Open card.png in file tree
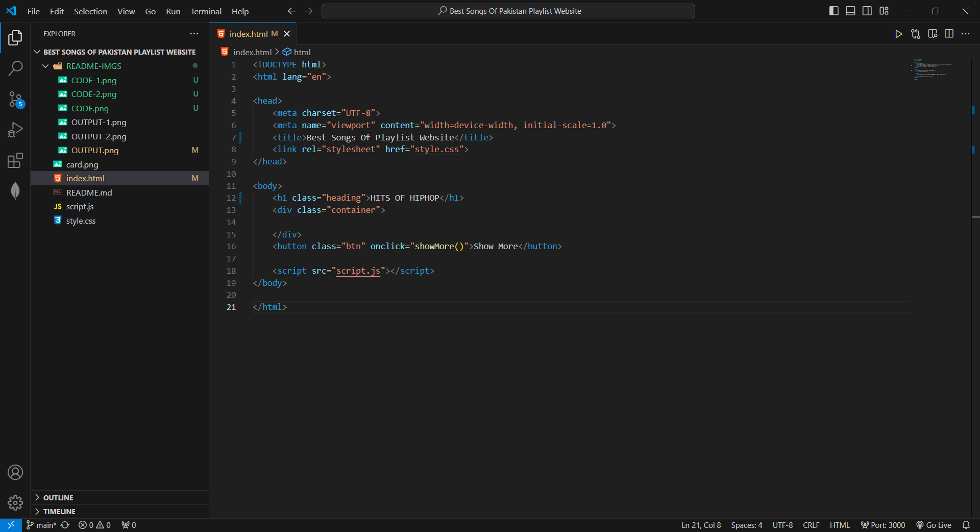The width and height of the screenshot is (980, 532). 120,164
